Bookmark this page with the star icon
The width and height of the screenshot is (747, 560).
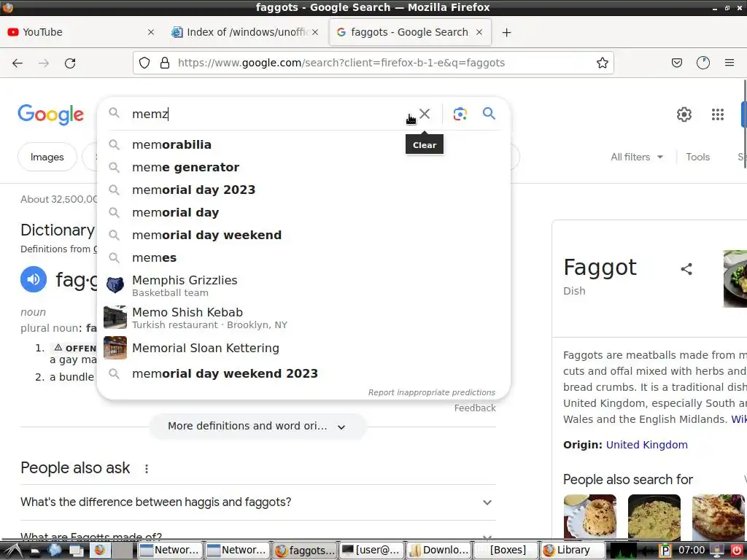(x=602, y=63)
